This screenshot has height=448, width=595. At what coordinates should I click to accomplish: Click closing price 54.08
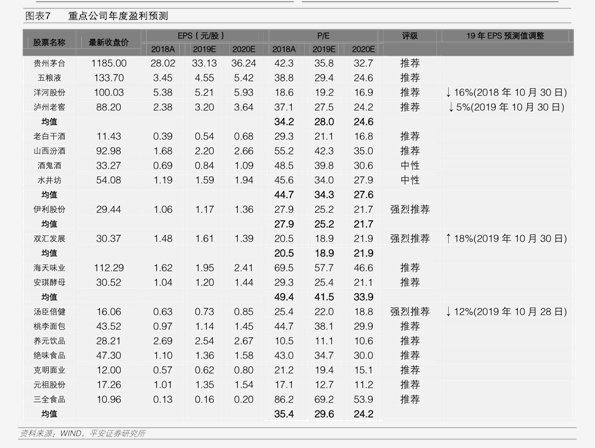pos(109,180)
